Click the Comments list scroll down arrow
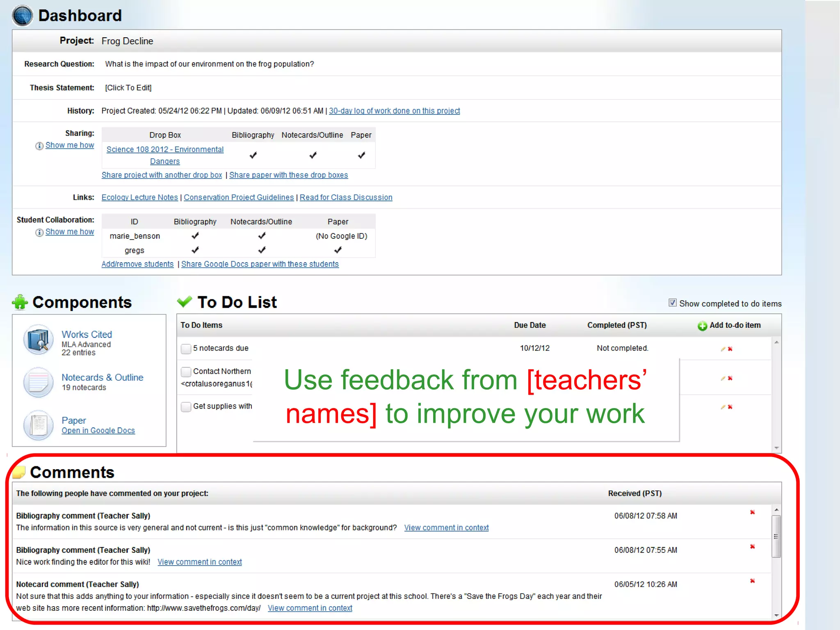840x630 pixels. coord(776,615)
